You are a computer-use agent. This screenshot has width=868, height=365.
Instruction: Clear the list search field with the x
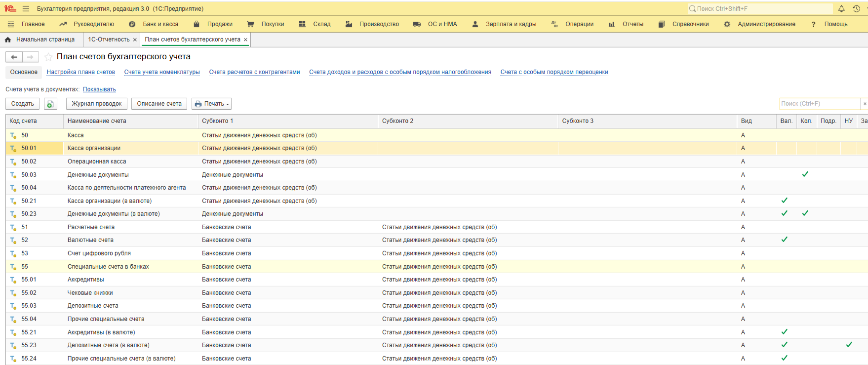[865, 104]
